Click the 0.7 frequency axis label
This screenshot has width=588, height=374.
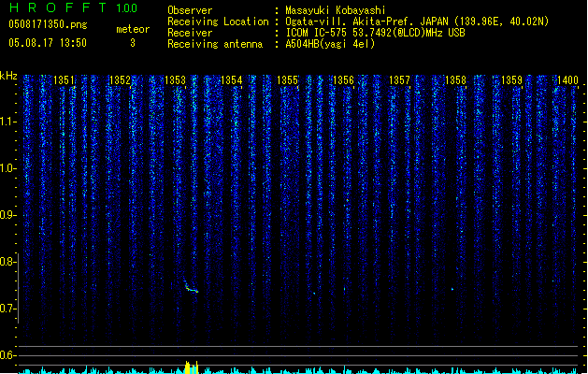click(x=8, y=309)
